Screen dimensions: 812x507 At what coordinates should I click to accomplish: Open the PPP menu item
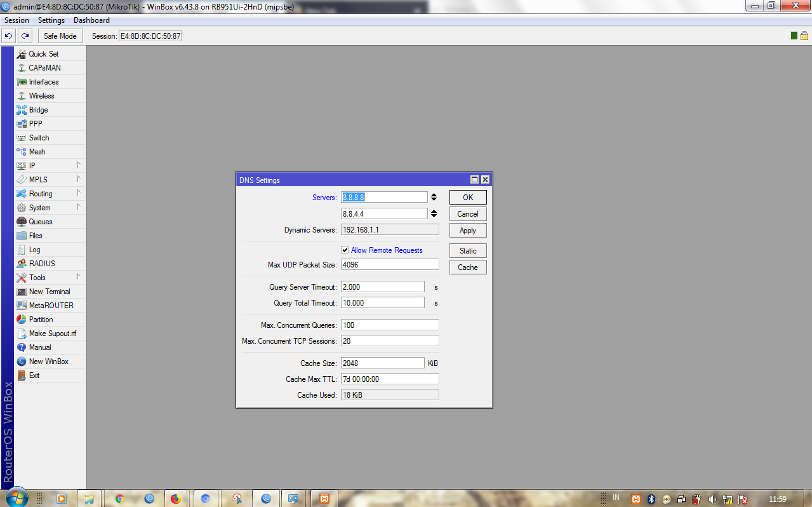(50, 124)
